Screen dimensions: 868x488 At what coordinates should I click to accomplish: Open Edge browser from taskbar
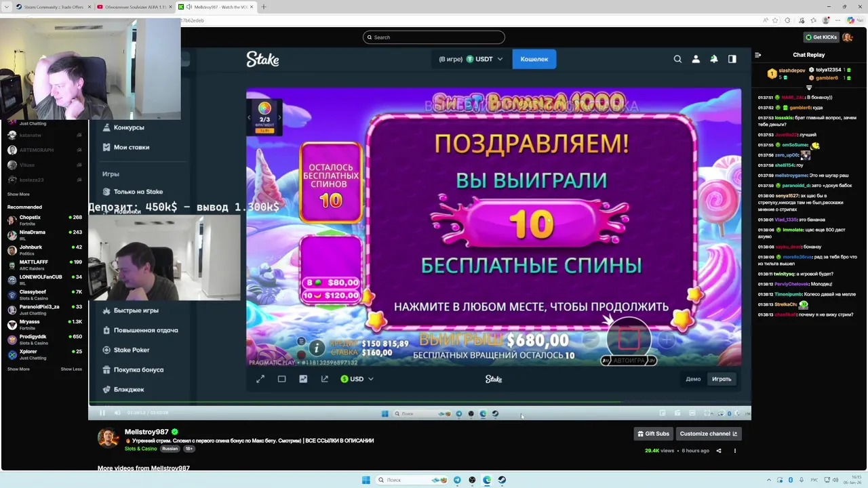487,480
